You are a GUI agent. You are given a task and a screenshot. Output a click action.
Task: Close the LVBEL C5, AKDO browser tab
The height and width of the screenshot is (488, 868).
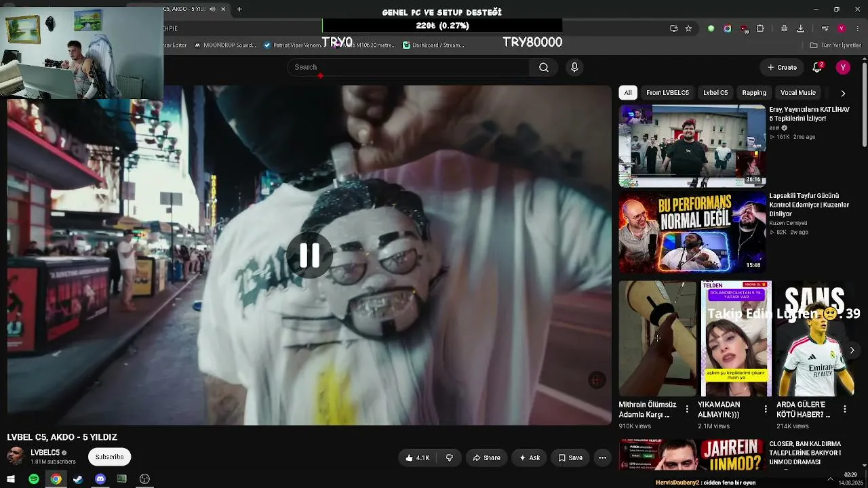tap(223, 9)
